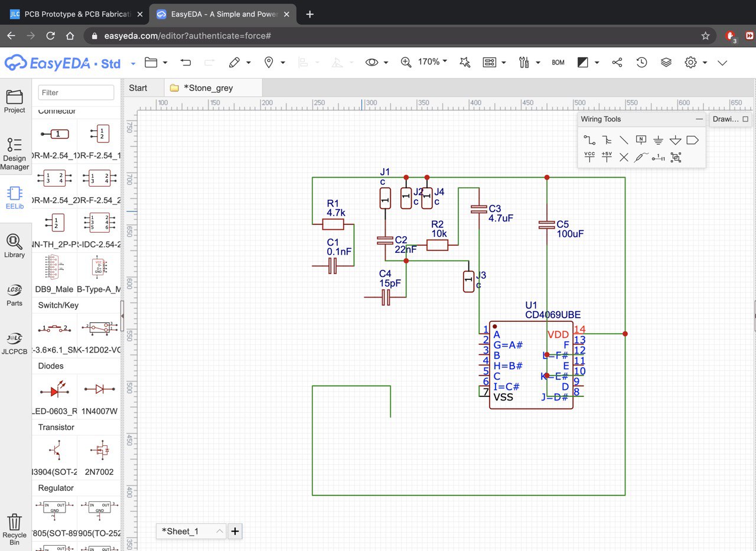Select the 1N4007W diode part

click(x=99, y=396)
